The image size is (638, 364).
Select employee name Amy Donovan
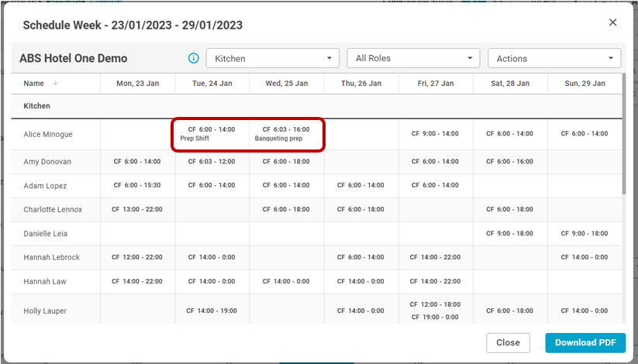coord(47,161)
